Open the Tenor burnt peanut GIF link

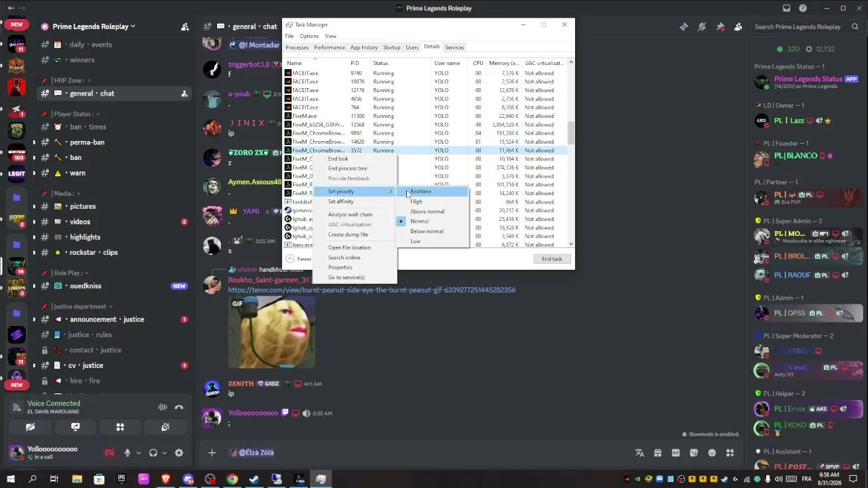[372, 290]
